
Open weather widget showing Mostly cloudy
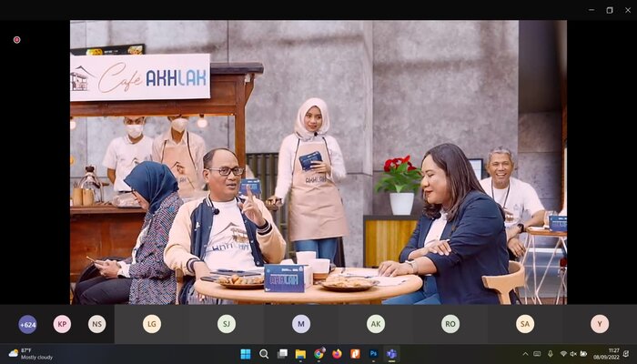point(31,354)
